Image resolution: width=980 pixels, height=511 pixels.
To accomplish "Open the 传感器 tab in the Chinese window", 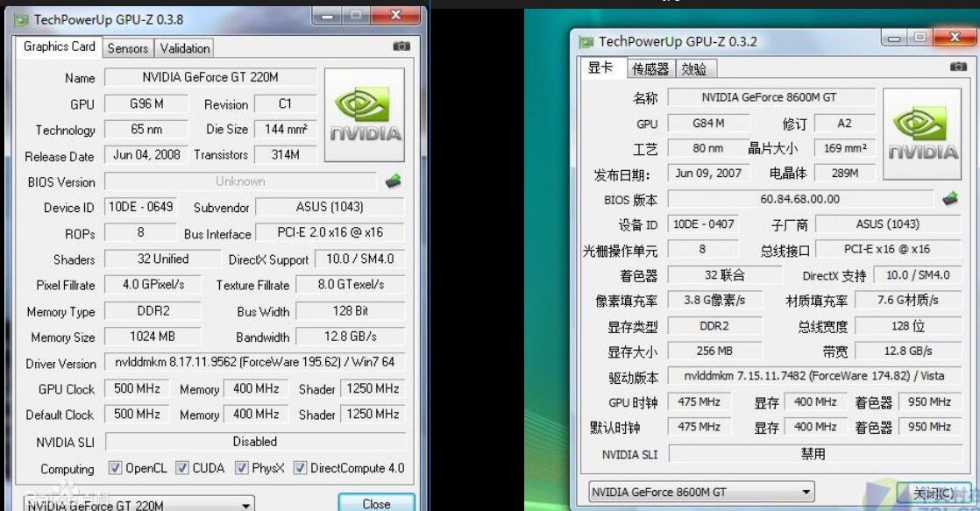I will point(650,67).
